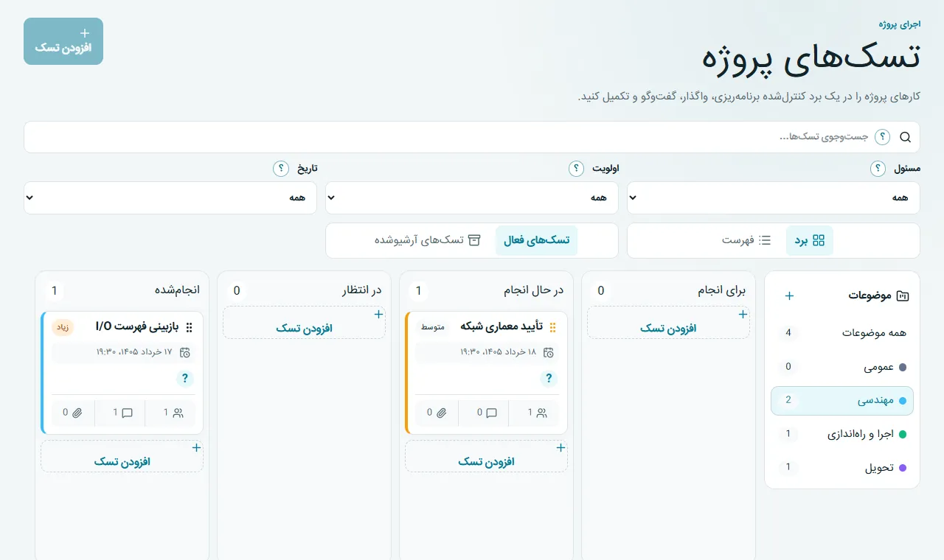944x560 pixels.
Task: Open help badge on بازبینی فهرست I/O card
Action: [x=184, y=379]
